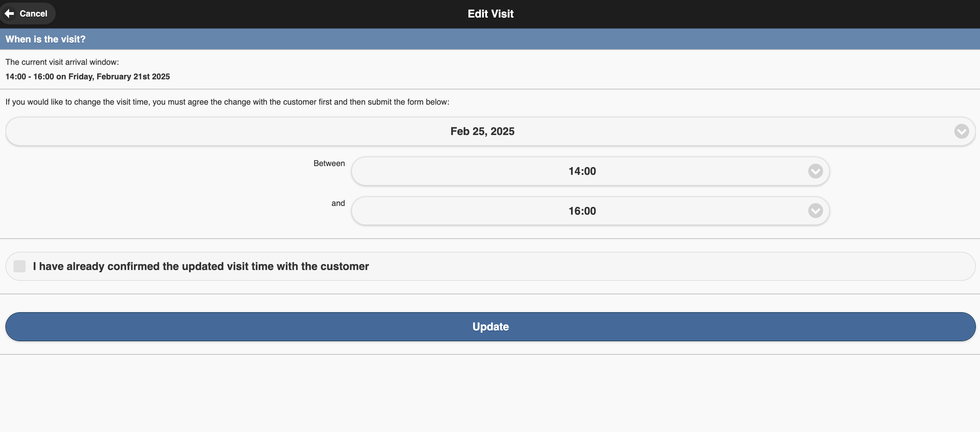Click the 'Edit Visit' page title

pyautogui.click(x=490, y=14)
